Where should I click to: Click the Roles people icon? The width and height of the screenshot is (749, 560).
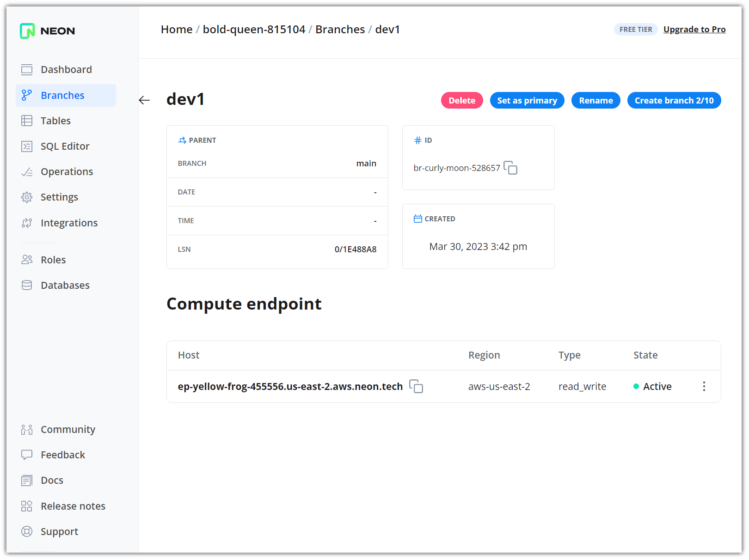tap(27, 260)
